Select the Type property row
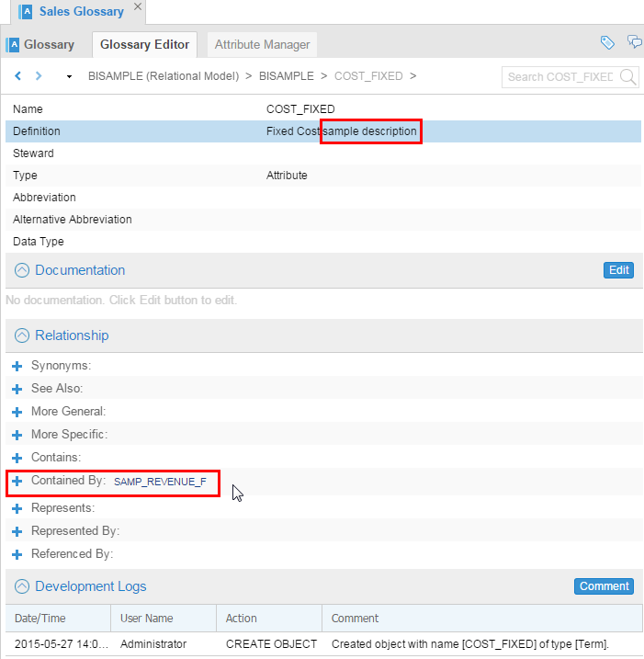This screenshot has width=644, height=659. [323, 176]
